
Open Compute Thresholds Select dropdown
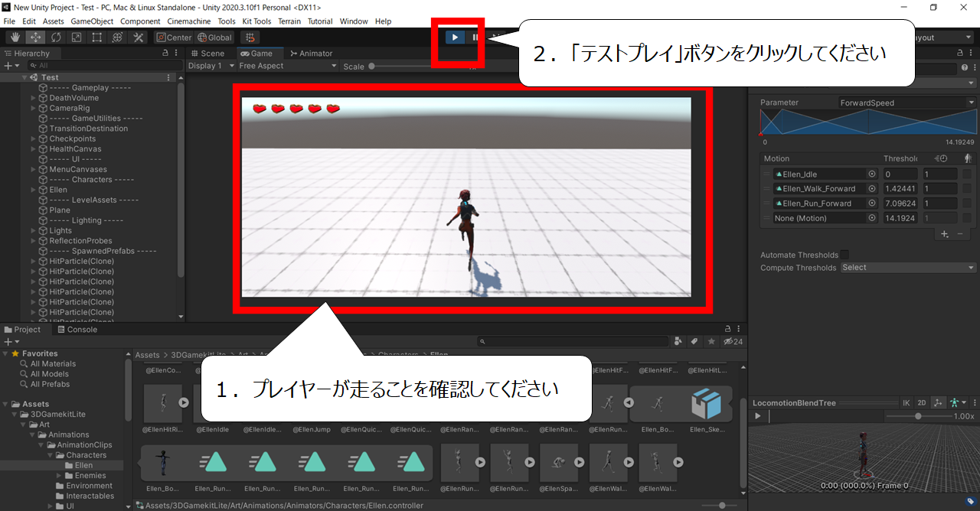coord(908,268)
